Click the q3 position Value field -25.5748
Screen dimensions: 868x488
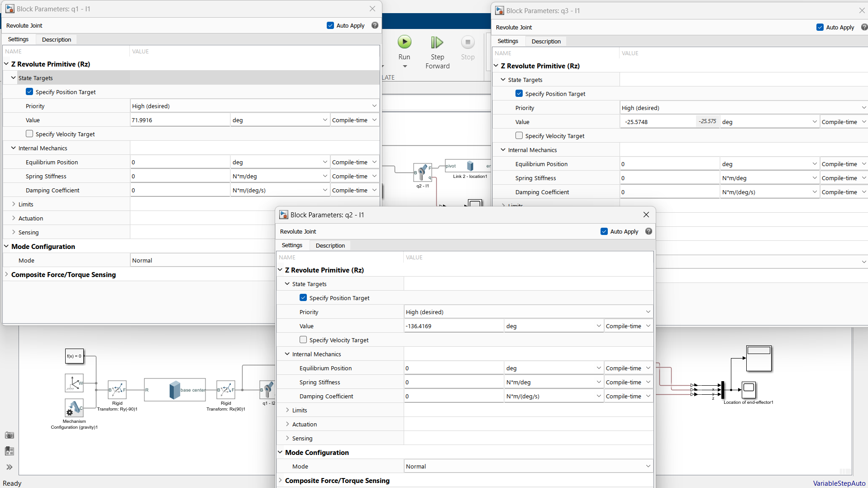(x=658, y=122)
